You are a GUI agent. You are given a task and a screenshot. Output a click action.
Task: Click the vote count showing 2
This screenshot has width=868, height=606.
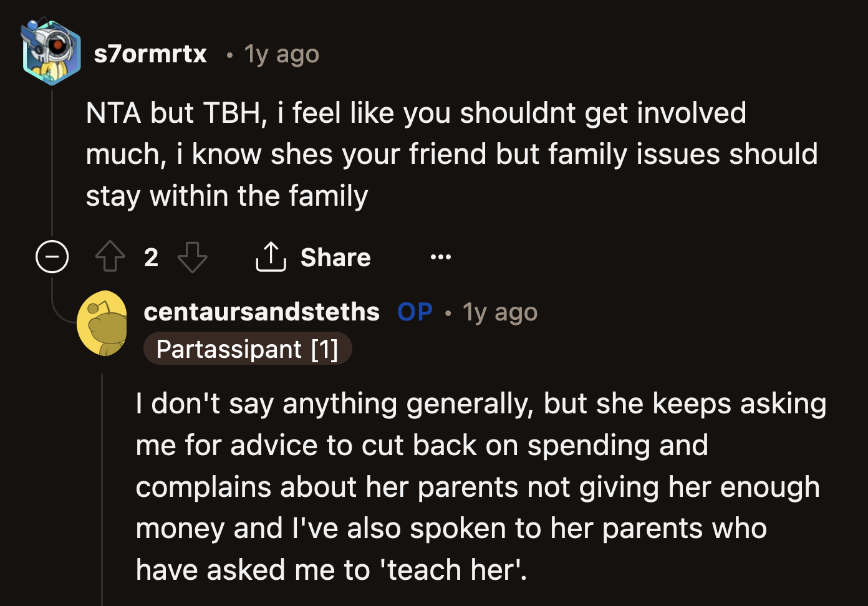(151, 257)
